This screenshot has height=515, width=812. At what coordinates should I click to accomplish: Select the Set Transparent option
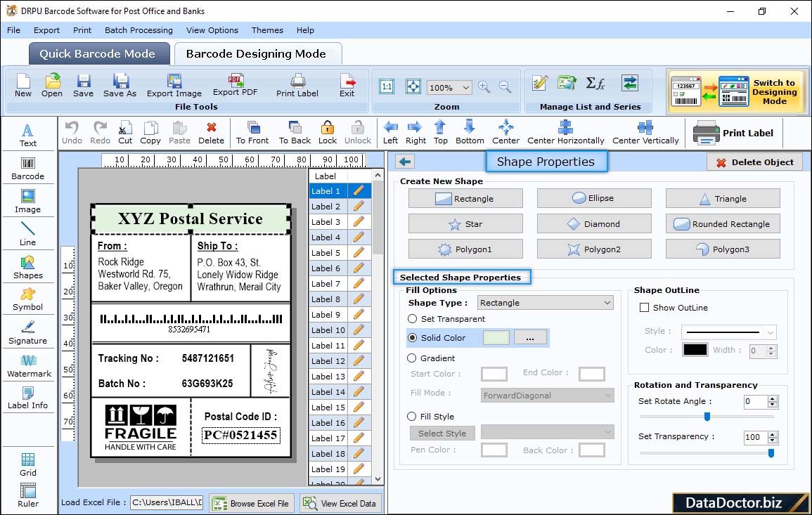tap(412, 319)
